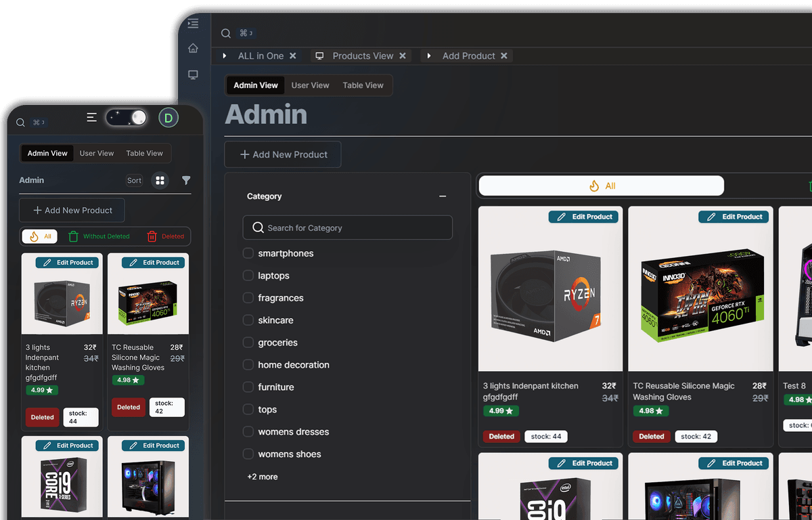Select the All filter in the desktop view

pos(601,186)
